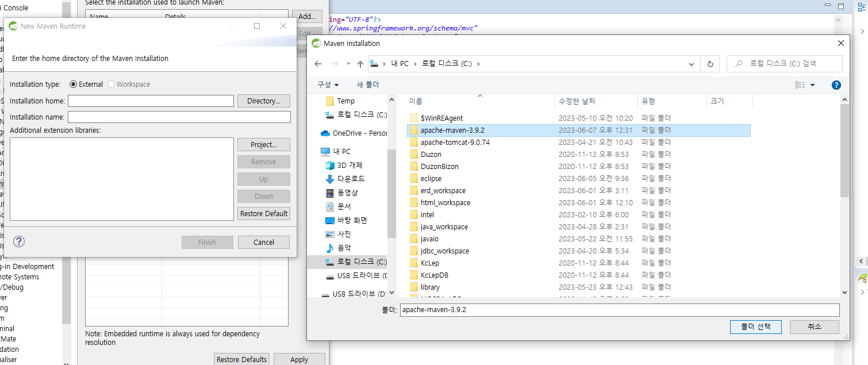
Task: Click Restore Defaults in Preferences window
Action: point(241,359)
